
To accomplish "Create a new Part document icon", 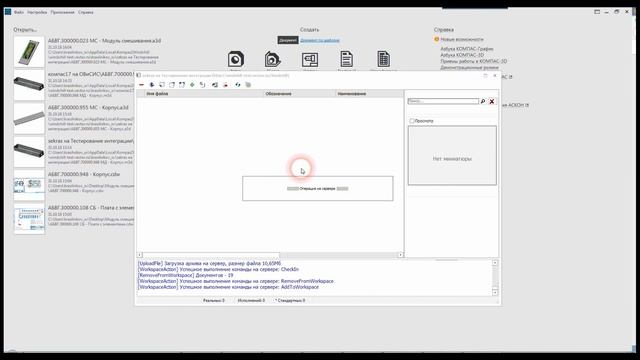I will (x=236, y=59).
